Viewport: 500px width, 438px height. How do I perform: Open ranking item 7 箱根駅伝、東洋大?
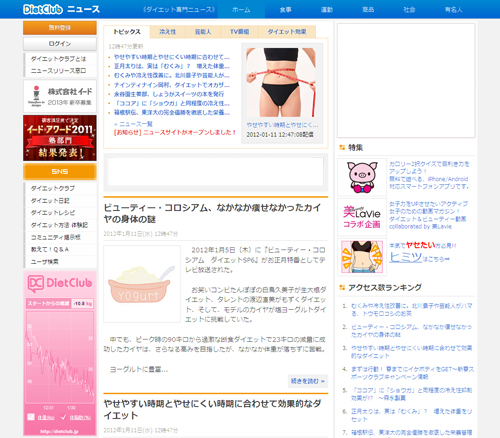click(x=412, y=433)
